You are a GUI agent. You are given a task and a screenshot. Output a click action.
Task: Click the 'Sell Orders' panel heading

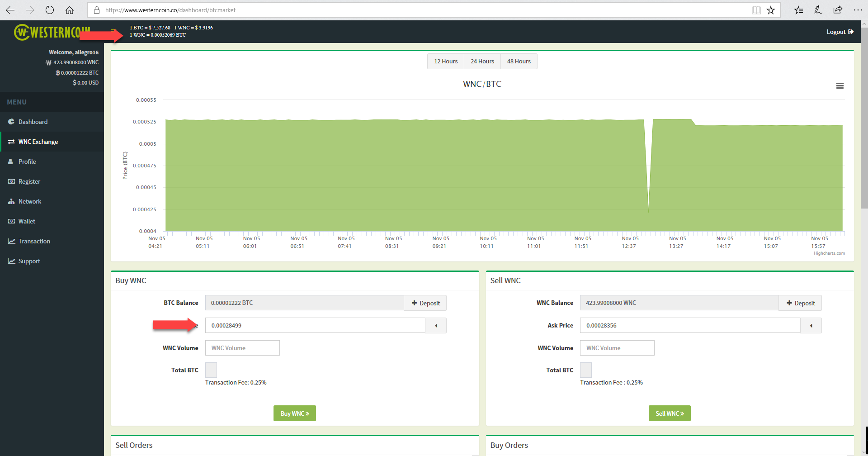tap(134, 445)
